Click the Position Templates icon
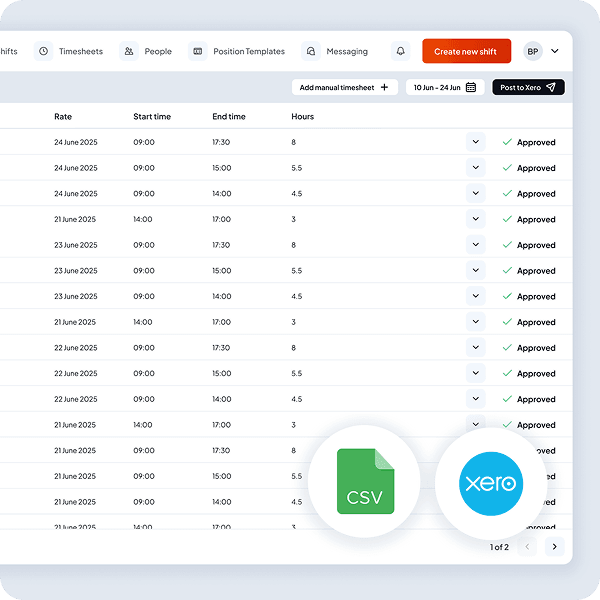Image resolution: width=600 pixels, height=600 pixels. click(197, 51)
